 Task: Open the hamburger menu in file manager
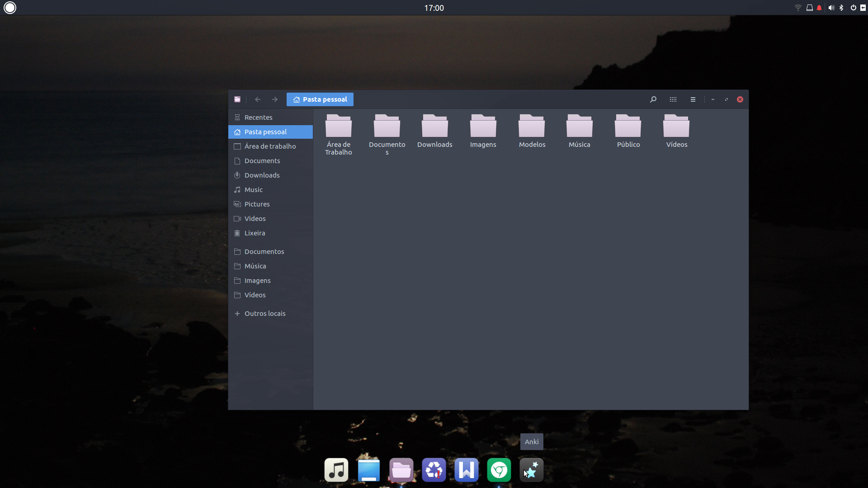coord(693,99)
